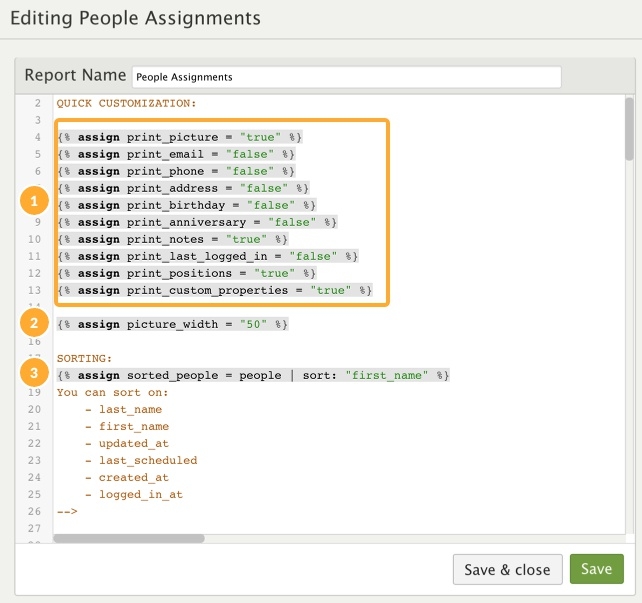This screenshot has height=603, width=642.
Task: Click the horizontal scrollbar thumb of the code editor
Action: (129, 538)
